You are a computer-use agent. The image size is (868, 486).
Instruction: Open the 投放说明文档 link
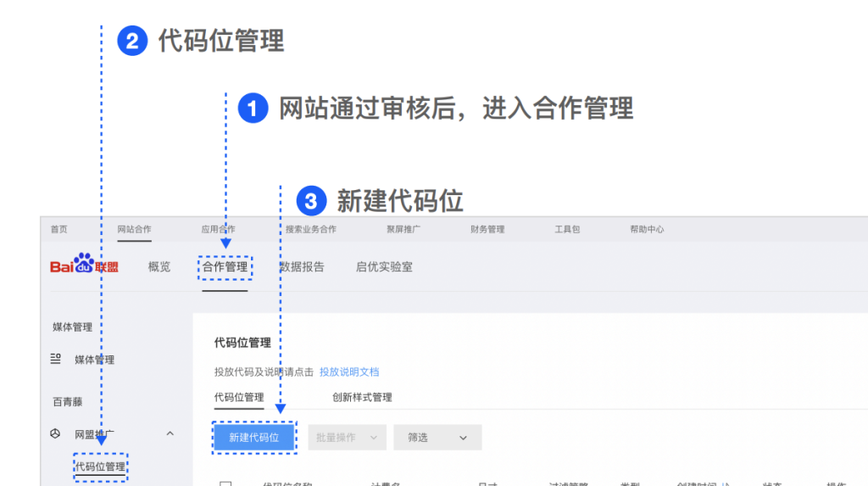(x=349, y=371)
